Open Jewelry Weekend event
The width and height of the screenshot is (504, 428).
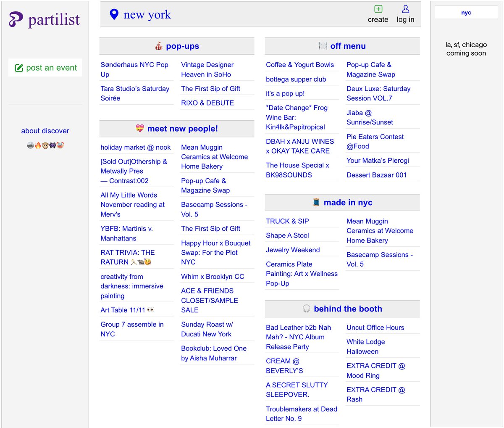pos(293,250)
